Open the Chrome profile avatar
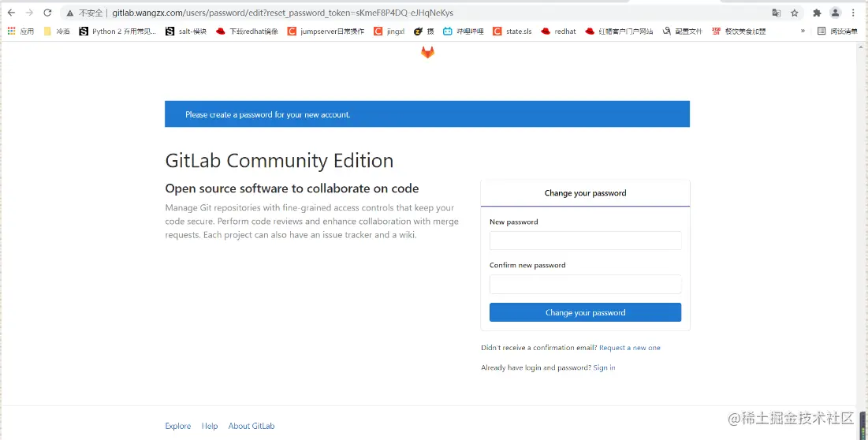This screenshot has height=440, width=868. coord(836,13)
